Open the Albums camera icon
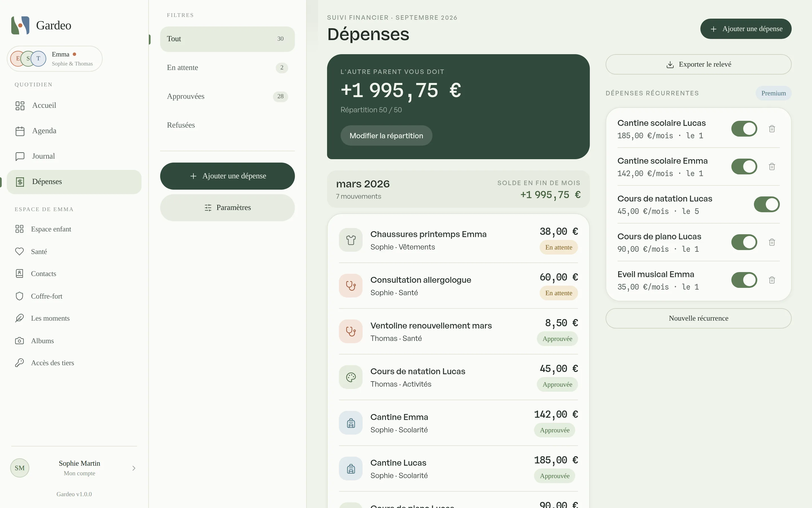This screenshot has width=812, height=508. tap(19, 341)
